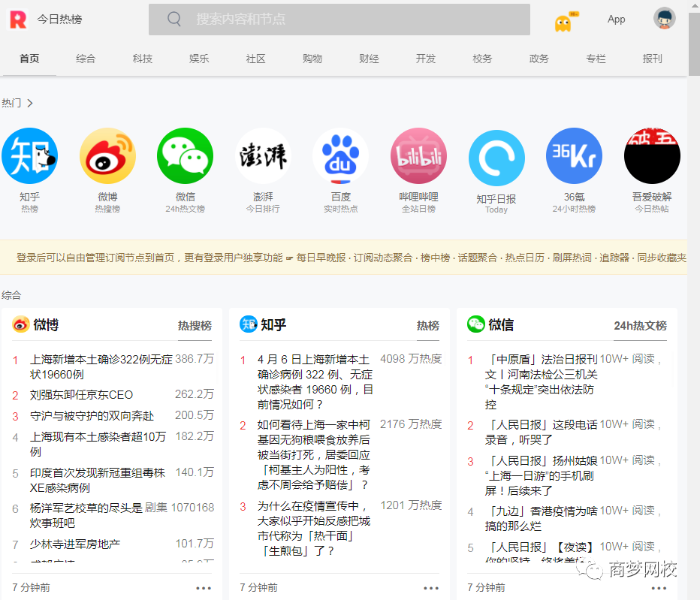Open Weibo item 守沪与被守护的双向奔赴
Screen dimensions: 700x600
[92, 415]
